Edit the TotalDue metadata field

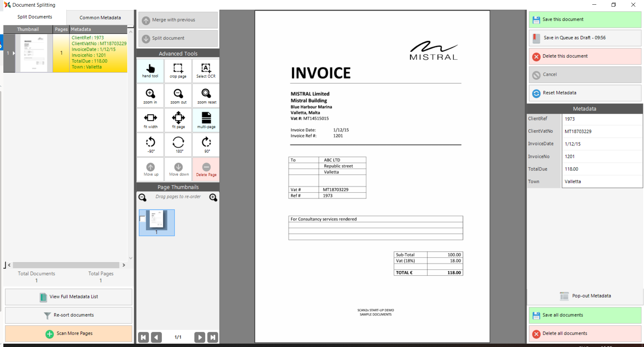602,169
